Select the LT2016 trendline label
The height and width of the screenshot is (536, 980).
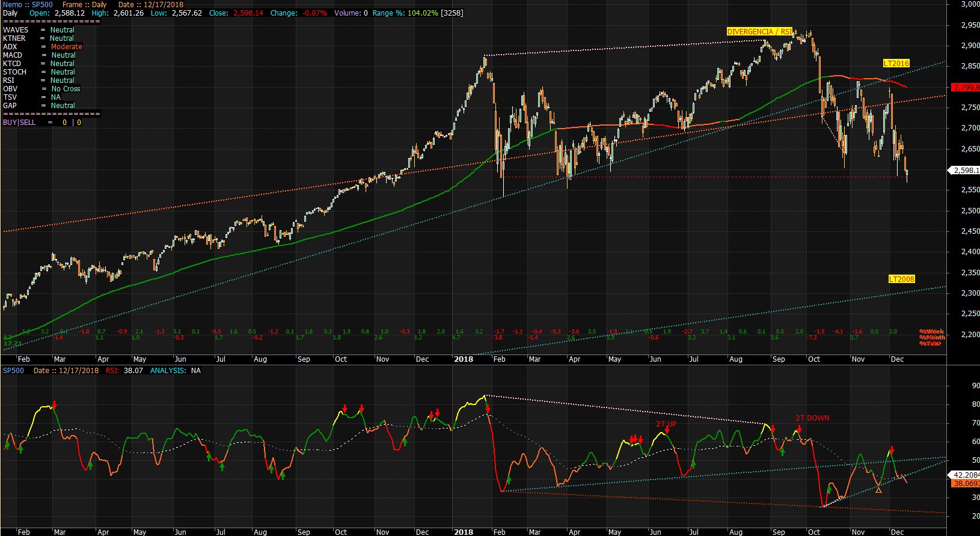point(896,63)
